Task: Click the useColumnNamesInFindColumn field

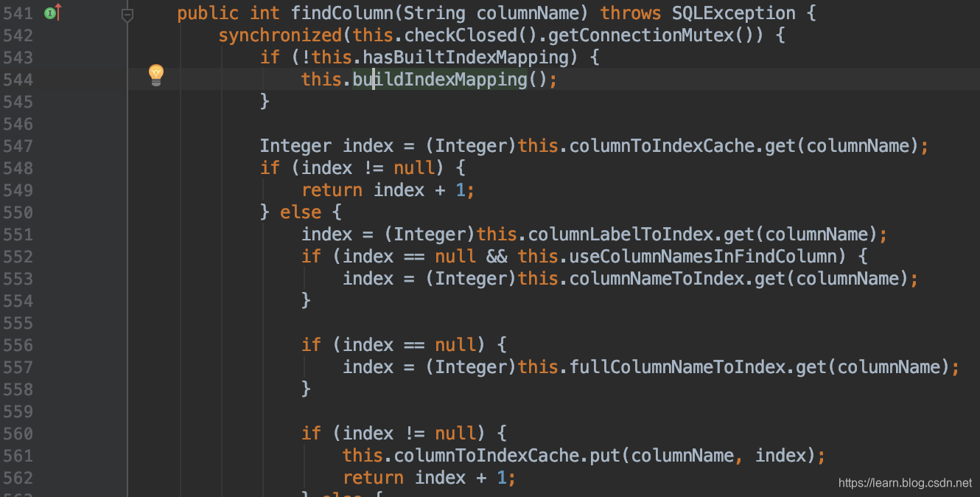Action: click(704, 257)
